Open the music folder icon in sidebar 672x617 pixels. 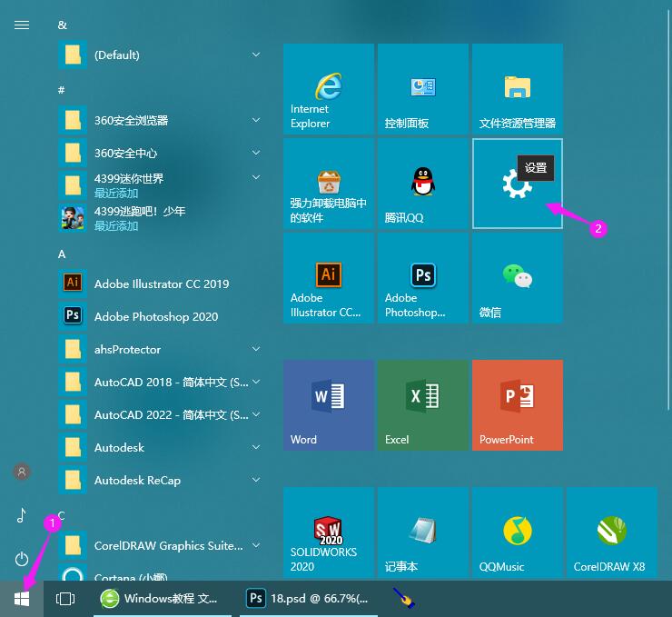click(x=22, y=515)
